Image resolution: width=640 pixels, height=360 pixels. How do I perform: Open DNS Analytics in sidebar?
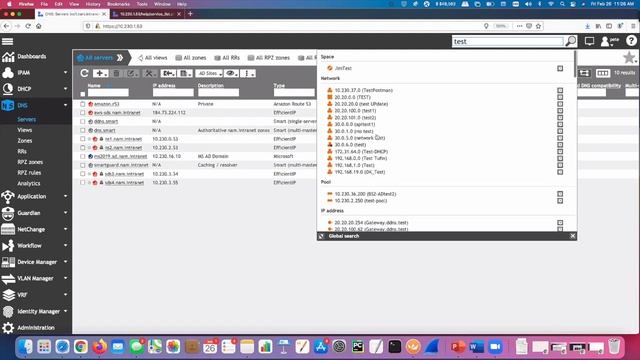click(x=29, y=183)
